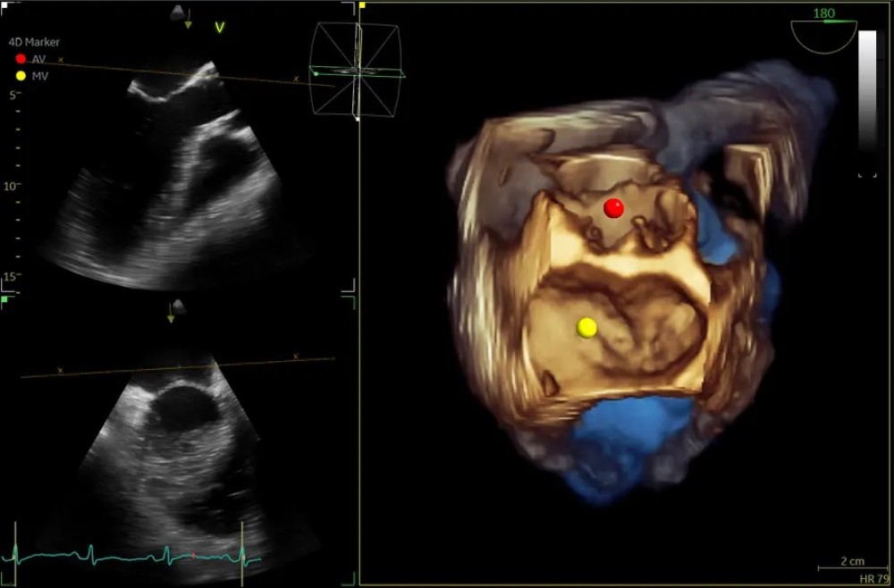Click the yellow MV marker on 3D rendering
Image resolution: width=894 pixels, height=588 pixels.
click(x=586, y=327)
